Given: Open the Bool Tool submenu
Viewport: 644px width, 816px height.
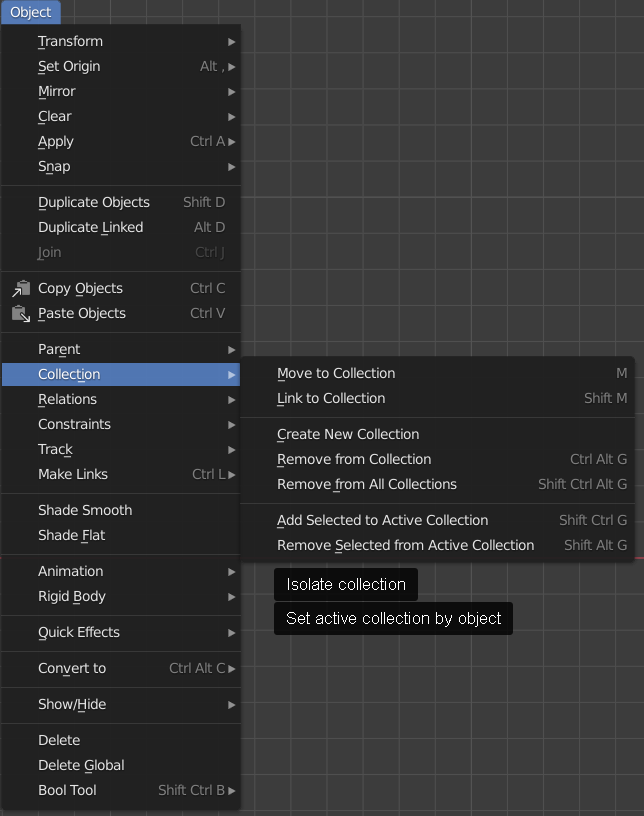Looking at the screenshot, I should coord(121,790).
